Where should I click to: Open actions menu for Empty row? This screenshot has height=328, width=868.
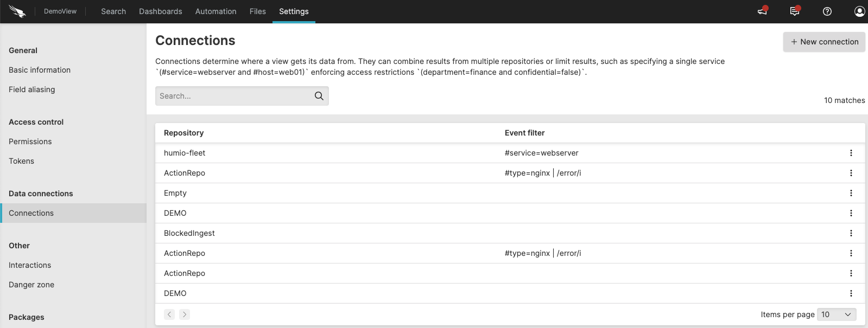point(851,193)
